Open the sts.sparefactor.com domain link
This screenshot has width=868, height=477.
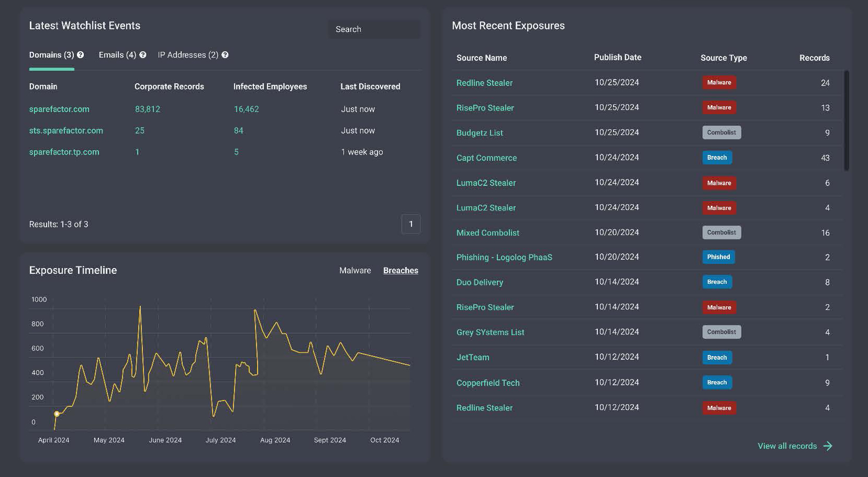tap(66, 130)
